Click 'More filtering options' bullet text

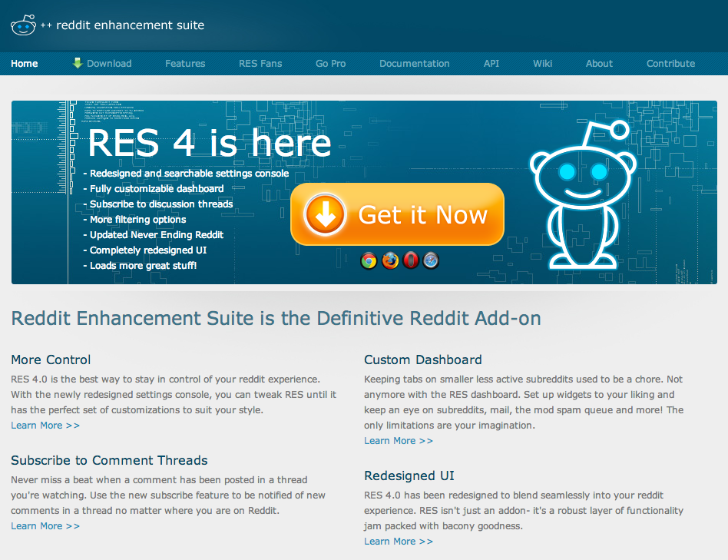coord(138,219)
